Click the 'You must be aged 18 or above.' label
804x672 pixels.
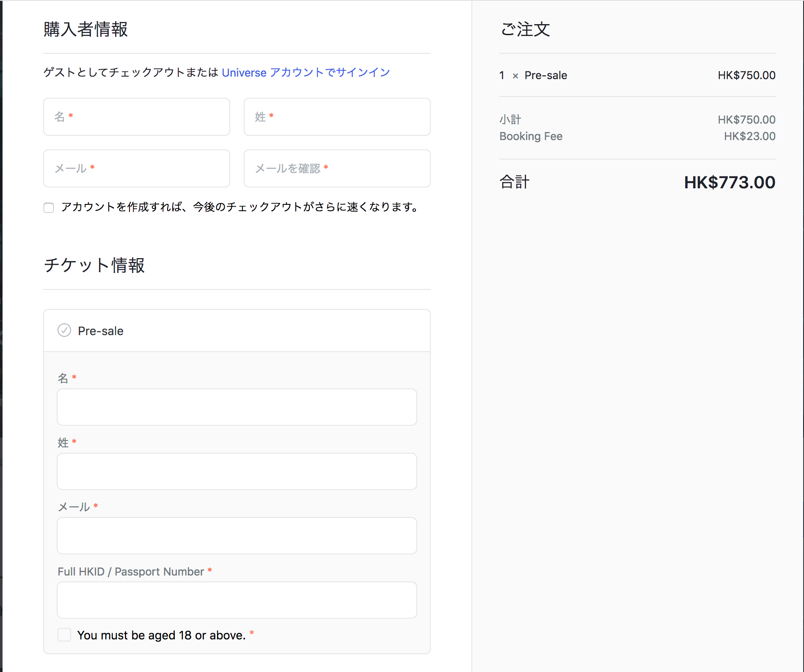tap(161, 635)
